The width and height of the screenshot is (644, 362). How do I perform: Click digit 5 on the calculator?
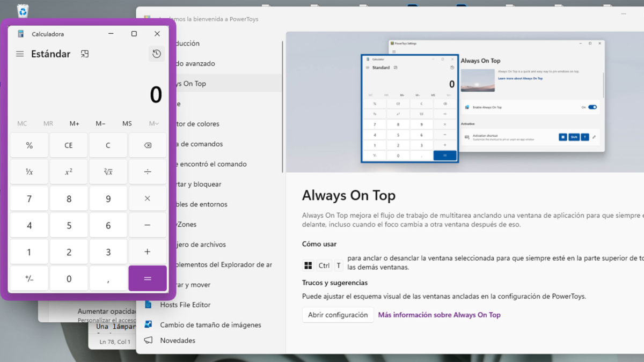69,225
